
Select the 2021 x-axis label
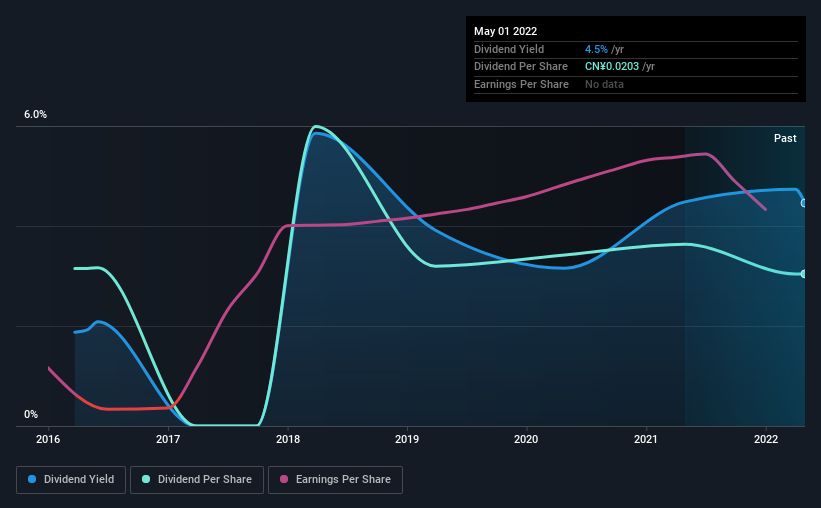coord(646,439)
